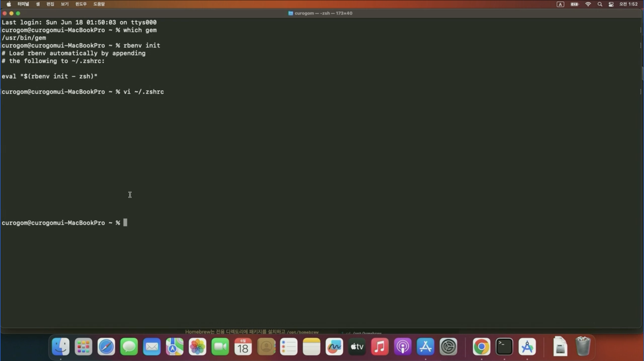Open the 편집 menu
This screenshot has width=644, height=361.
50,4
